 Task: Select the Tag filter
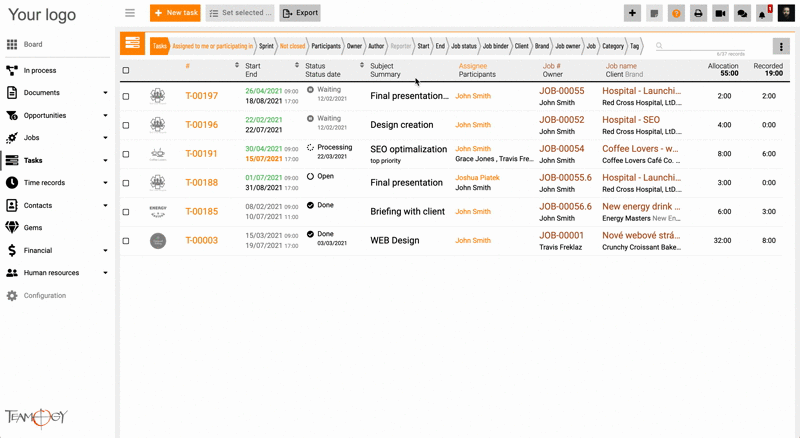tap(634, 46)
